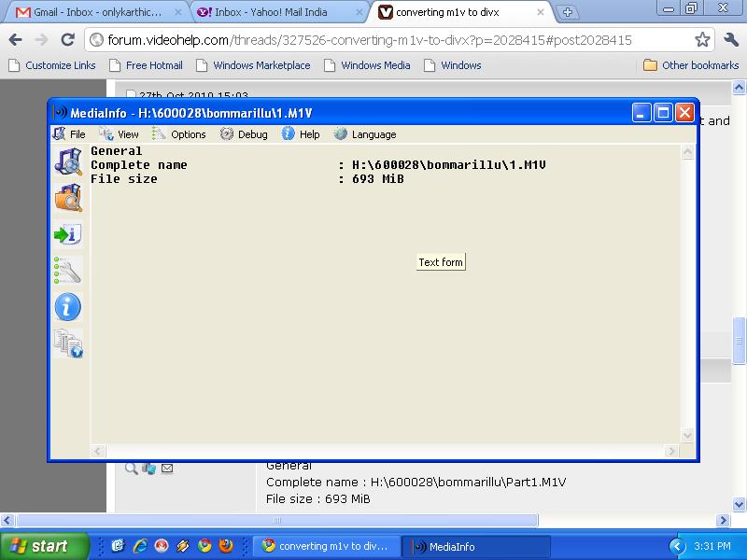
Task: Open the preferences wrench icon in sidebar
Action: [x=68, y=271]
